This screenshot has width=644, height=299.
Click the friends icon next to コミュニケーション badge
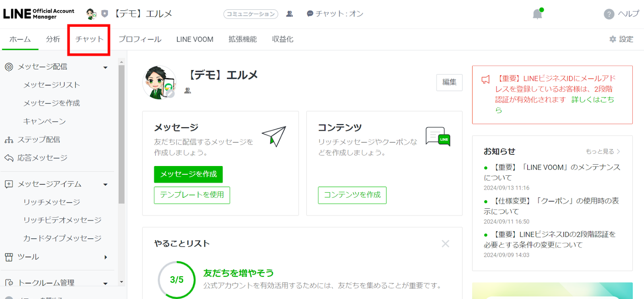click(x=289, y=14)
